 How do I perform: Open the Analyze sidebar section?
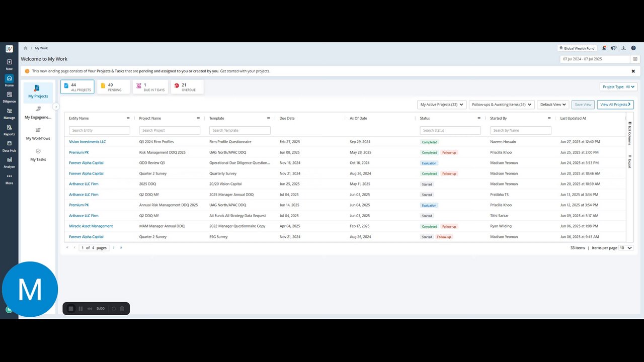point(9,162)
